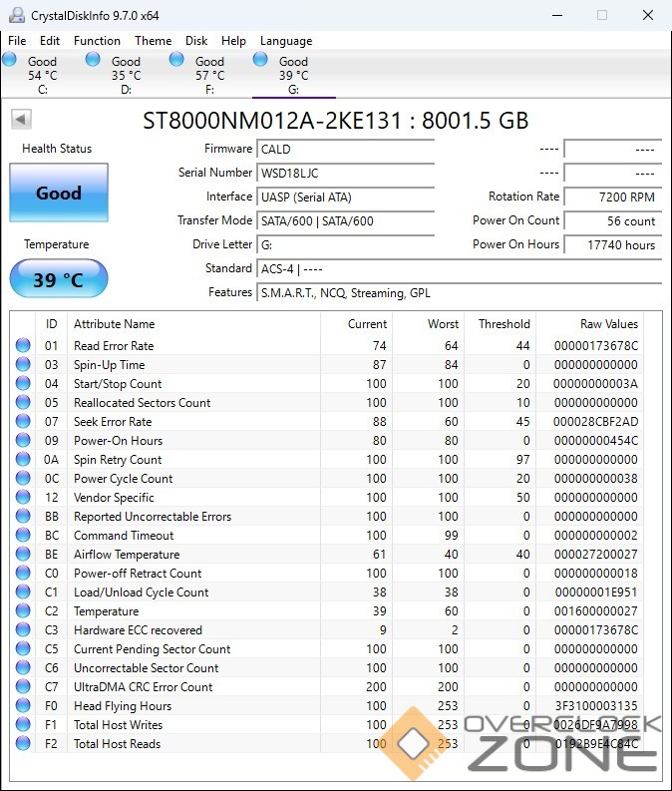
Task: Select the D: drive status orb
Action: [x=94, y=60]
